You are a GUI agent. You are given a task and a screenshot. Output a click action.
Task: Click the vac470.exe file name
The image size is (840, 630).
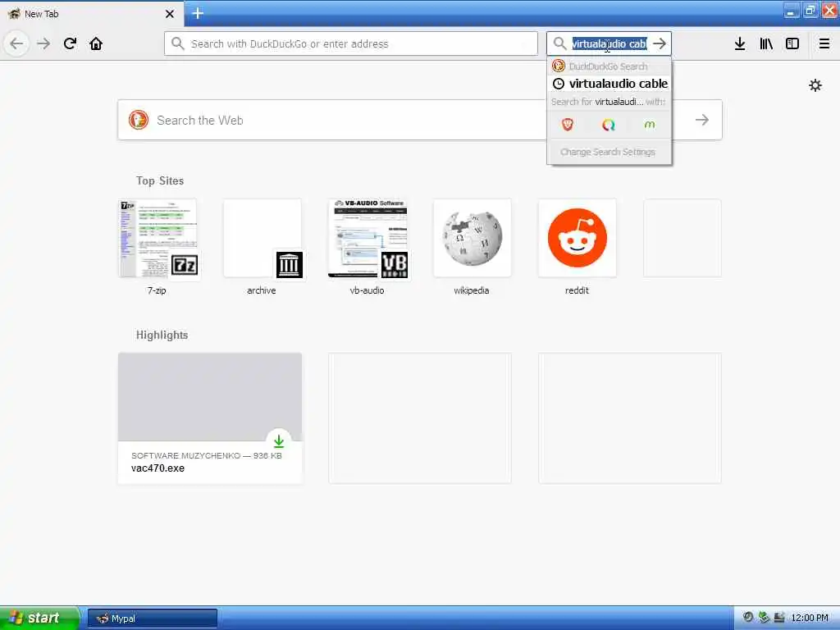(x=157, y=468)
